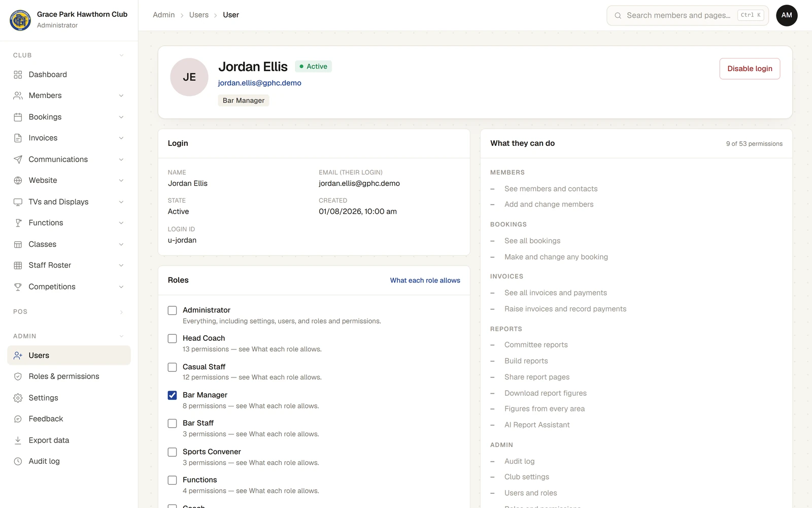Click the TVs and Displays monitor icon
The width and height of the screenshot is (812, 508).
click(x=18, y=202)
